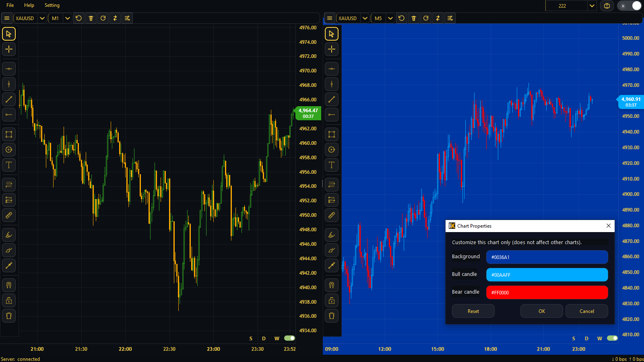Toggle S option on the right chart
This screenshot has width=644, height=362.
[x=574, y=339]
